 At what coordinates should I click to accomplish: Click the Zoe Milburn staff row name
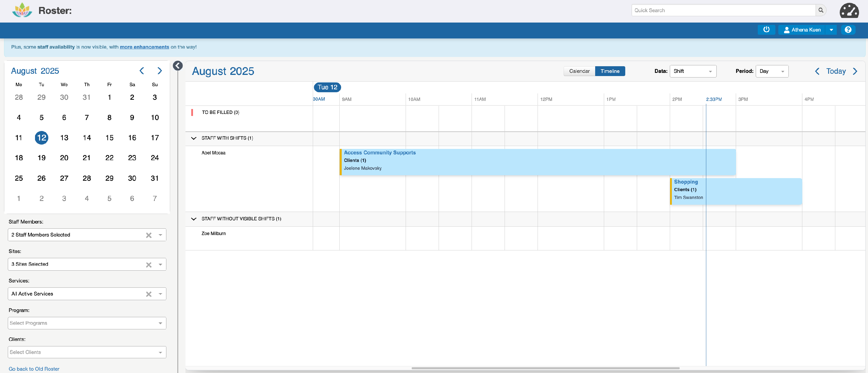pyautogui.click(x=214, y=233)
